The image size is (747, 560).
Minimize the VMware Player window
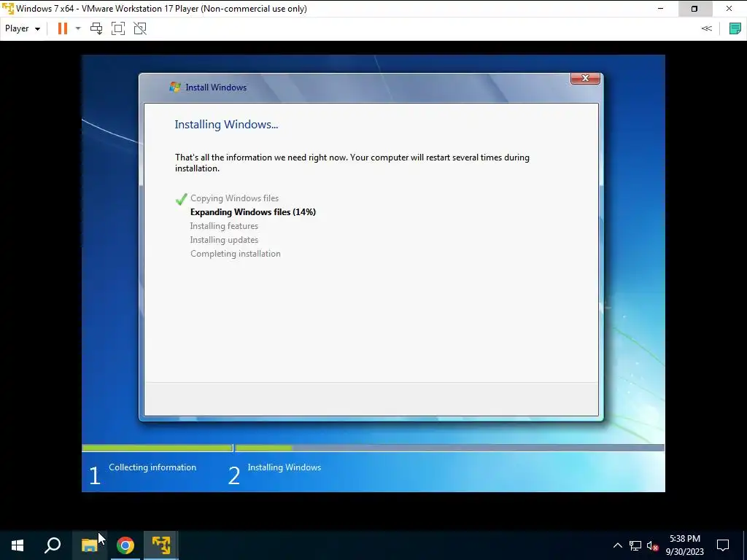tap(660, 9)
